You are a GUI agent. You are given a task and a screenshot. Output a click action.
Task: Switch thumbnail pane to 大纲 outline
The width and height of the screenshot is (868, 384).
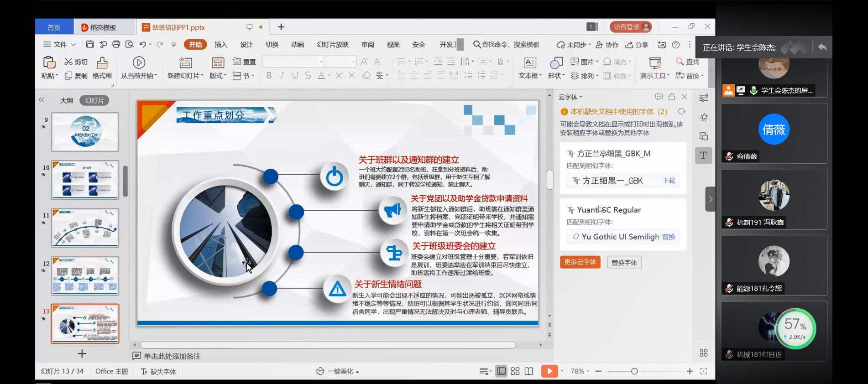coord(67,100)
